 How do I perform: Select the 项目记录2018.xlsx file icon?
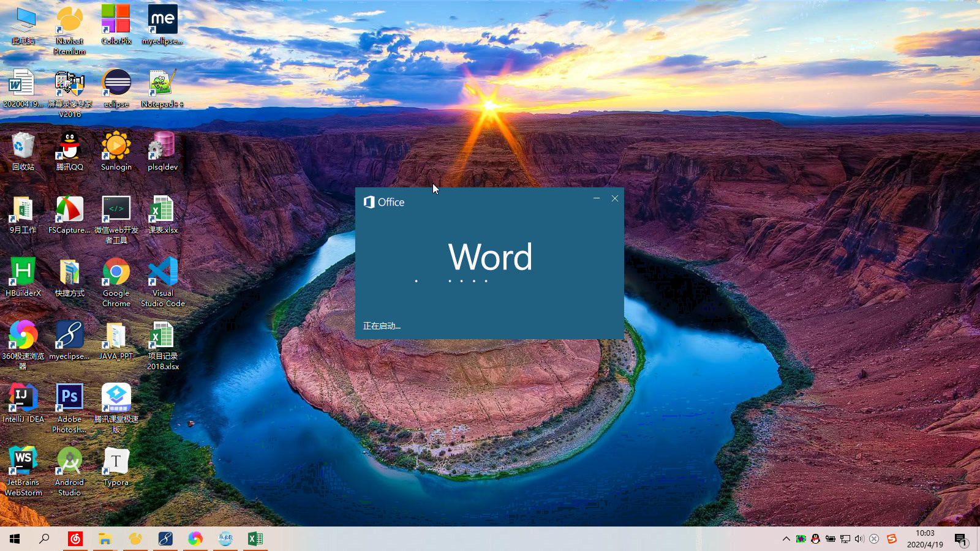[162, 345]
